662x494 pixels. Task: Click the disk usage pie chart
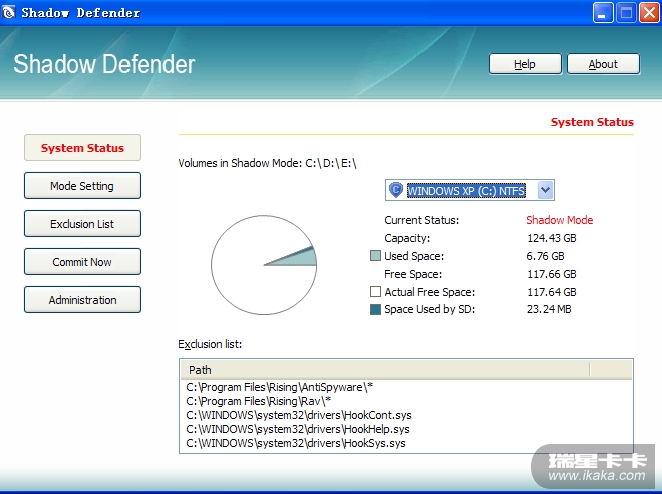click(264, 265)
